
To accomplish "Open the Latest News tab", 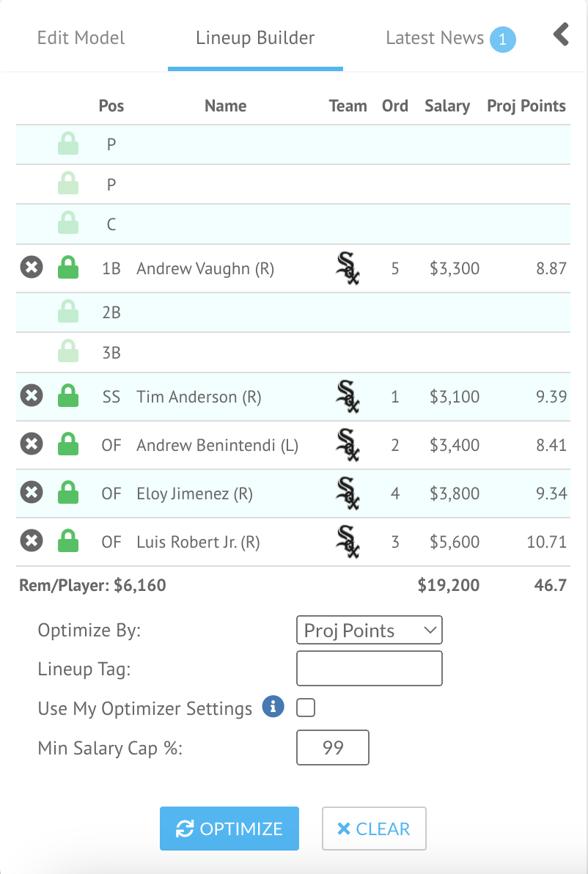I will coord(435,38).
